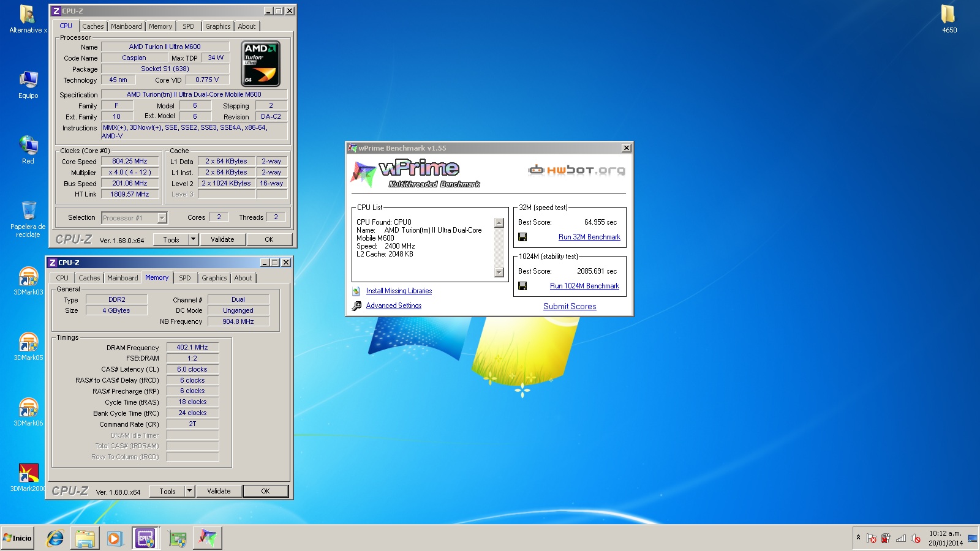Open Graphics tab in top CPU-Z window

pyautogui.click(x=218, y=26)
